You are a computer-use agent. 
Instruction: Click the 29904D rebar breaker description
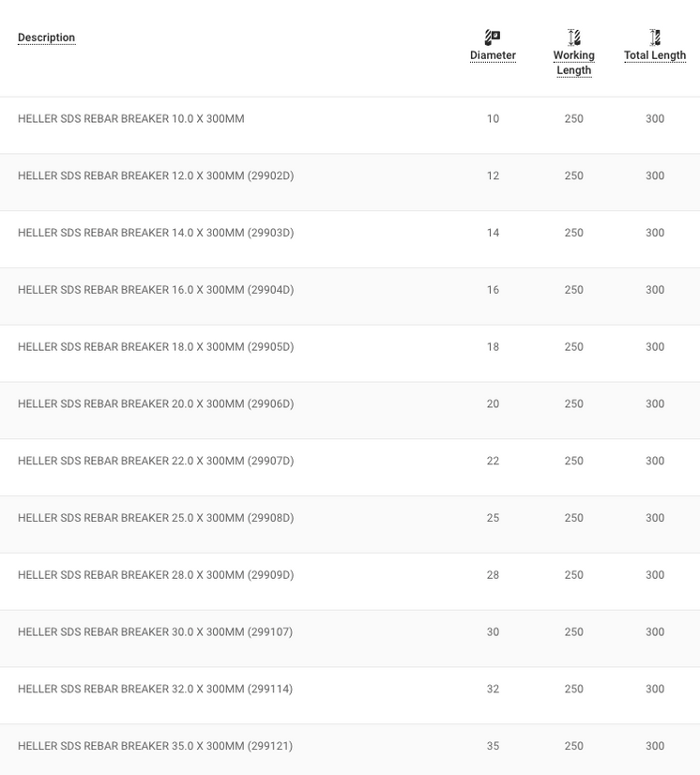point(156,290)
